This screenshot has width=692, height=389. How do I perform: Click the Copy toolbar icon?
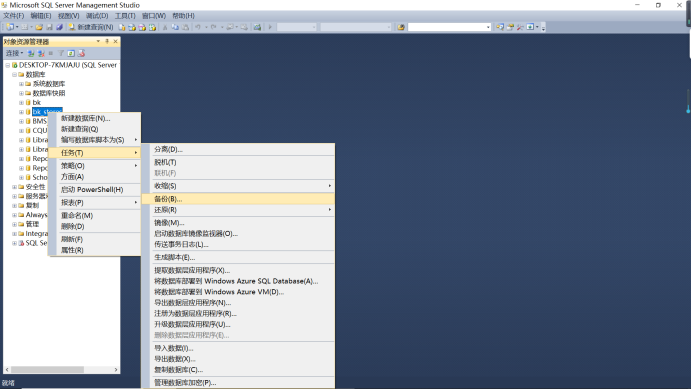pos(175,27)
